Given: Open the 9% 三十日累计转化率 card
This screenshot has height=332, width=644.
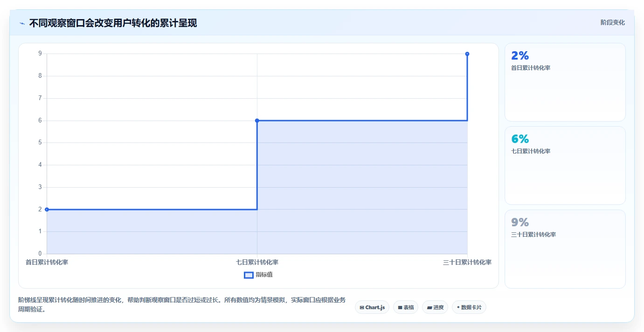Looking at the screenshot, I should 565,249.
